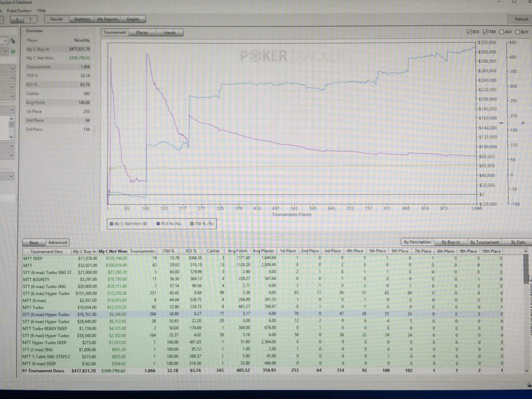Click the Avg Finish 148.06 overview value
The image size is (532, 399).
click(x=83, y=102)
